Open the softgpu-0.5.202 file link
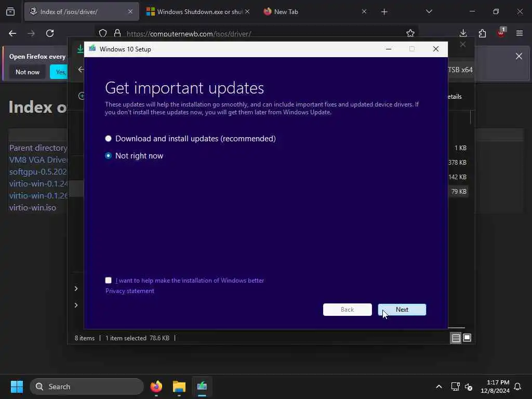Image resolution: width=532 pixels, height=399 pixels. coord(38,171)
